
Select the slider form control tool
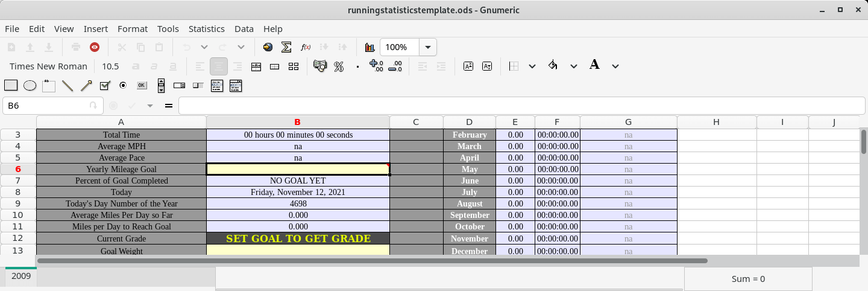(x=198, y=86)
